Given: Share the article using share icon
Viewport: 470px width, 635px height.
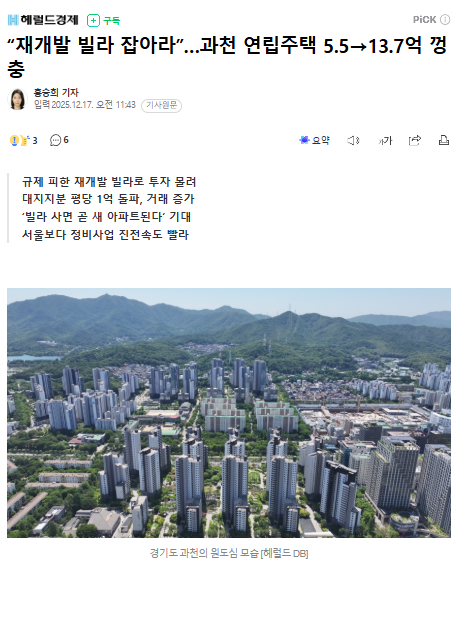Looking at the screenshot, I should point(415,140).
